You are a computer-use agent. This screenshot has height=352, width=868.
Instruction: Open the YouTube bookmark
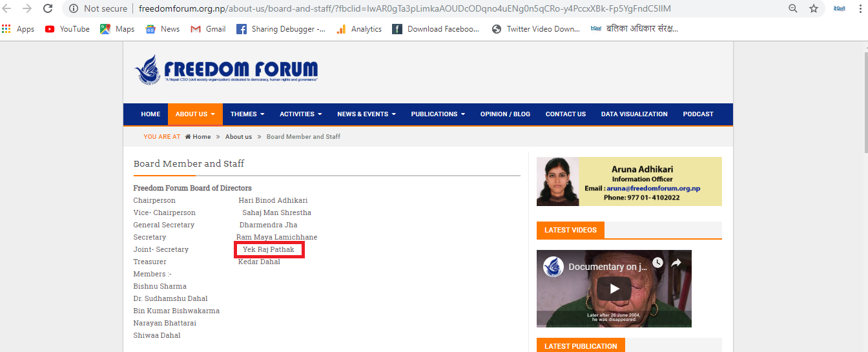pos(67,29)
